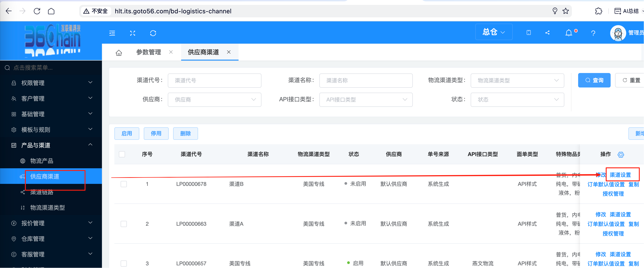Viewport: 644px width, 268px height.
Task: Open the browser extensions puzzle icon
Action: (599, 11)
